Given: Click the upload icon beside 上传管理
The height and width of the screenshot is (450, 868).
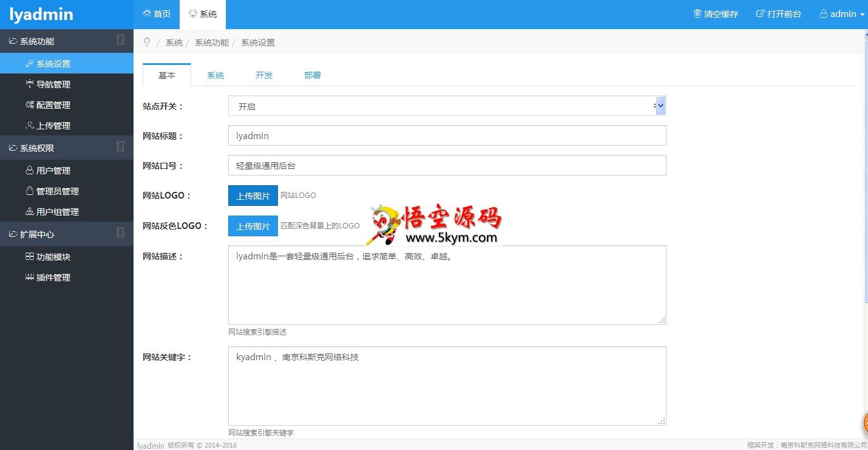Looking at the screenshot, I should point(29,126).
